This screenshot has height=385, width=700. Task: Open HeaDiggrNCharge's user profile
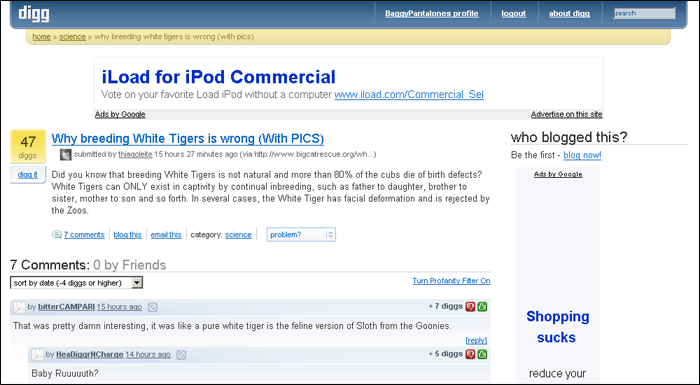coord(90,354)
